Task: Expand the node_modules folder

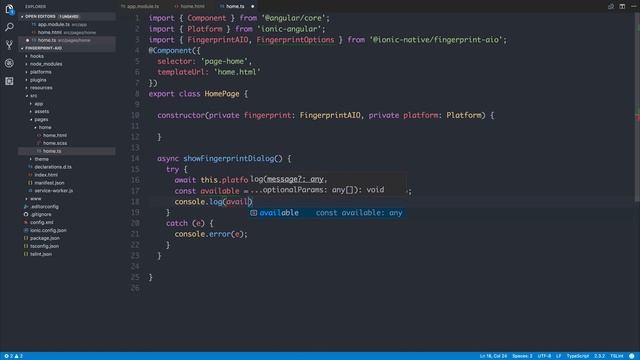Action: [46, 64]
